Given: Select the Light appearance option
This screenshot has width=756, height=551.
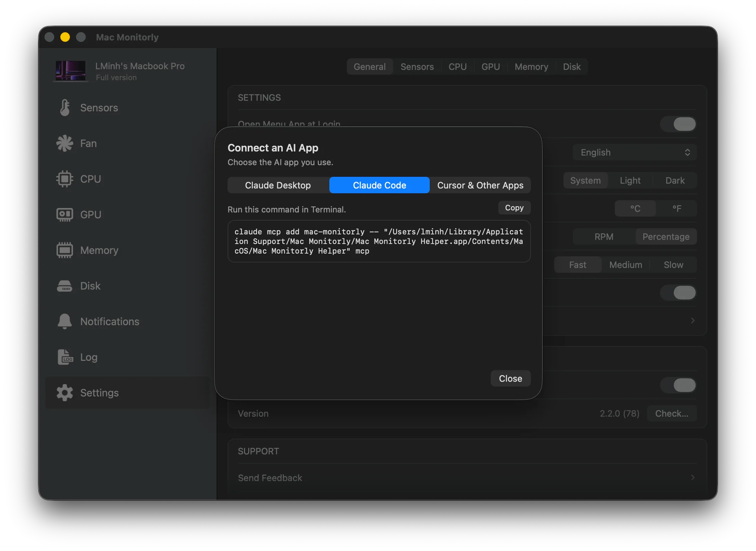Looking at the screenshot, I should (630, 180).
